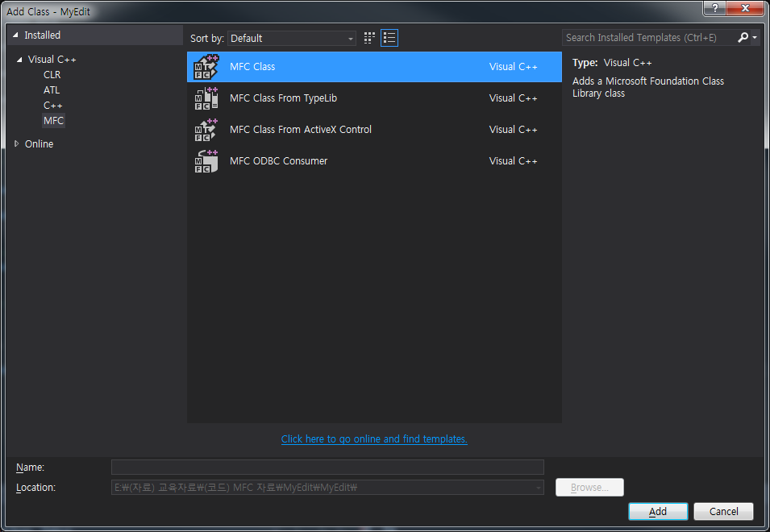Viewport: 770px width, 532px height.
Task: Select MFC ODBC Consumer row text
Action: (x=278, y=161)
